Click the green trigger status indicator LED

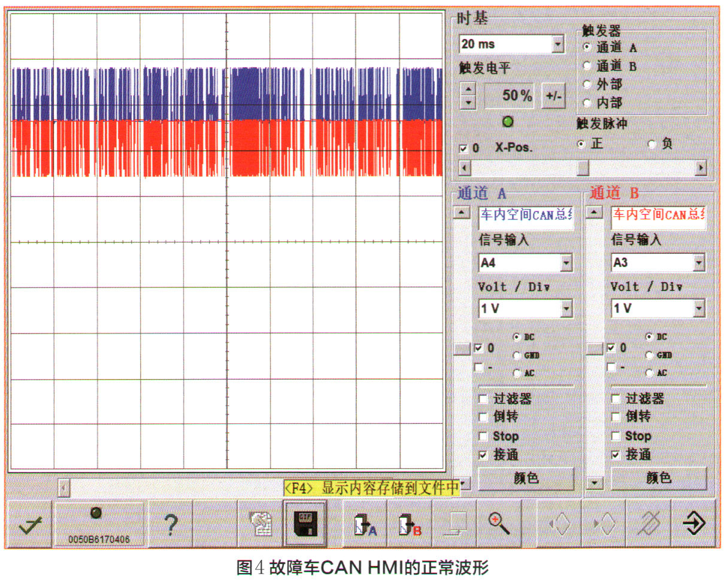(x=508, y=122)
